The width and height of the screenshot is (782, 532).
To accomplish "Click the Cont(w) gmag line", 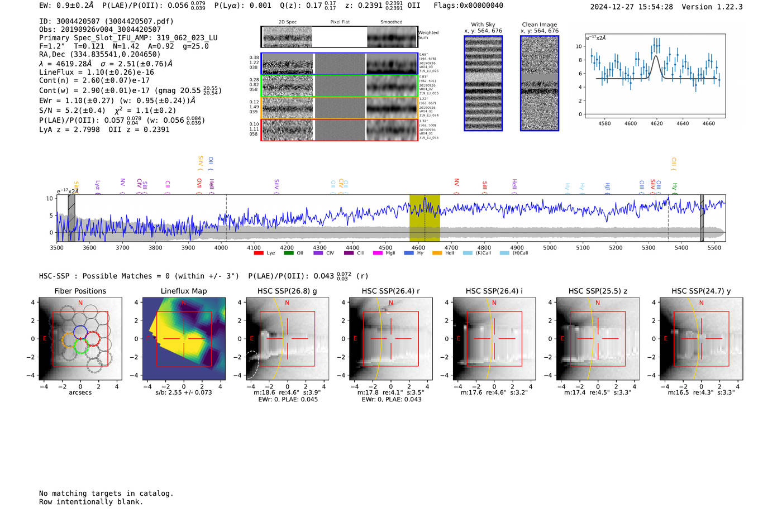I will [x=130, y=90].
